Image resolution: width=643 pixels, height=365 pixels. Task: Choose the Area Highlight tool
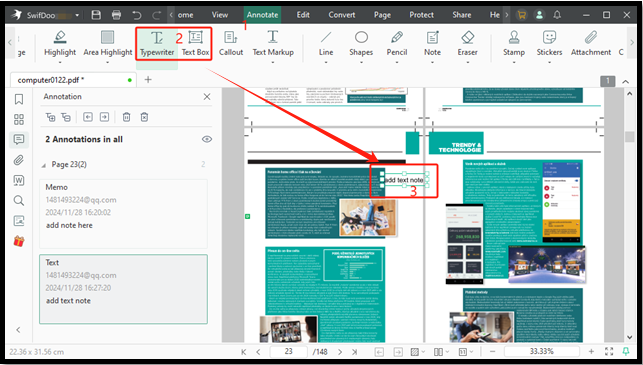[107, 43]
